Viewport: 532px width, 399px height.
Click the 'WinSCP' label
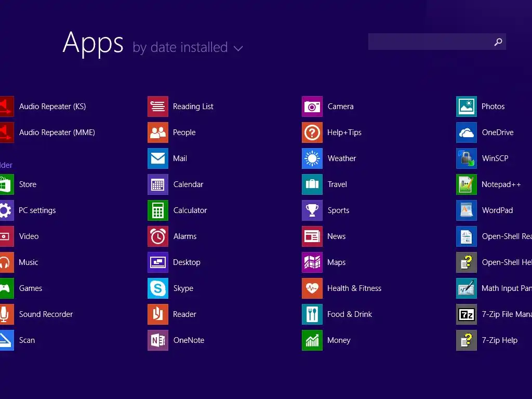(x=495, y=158)
